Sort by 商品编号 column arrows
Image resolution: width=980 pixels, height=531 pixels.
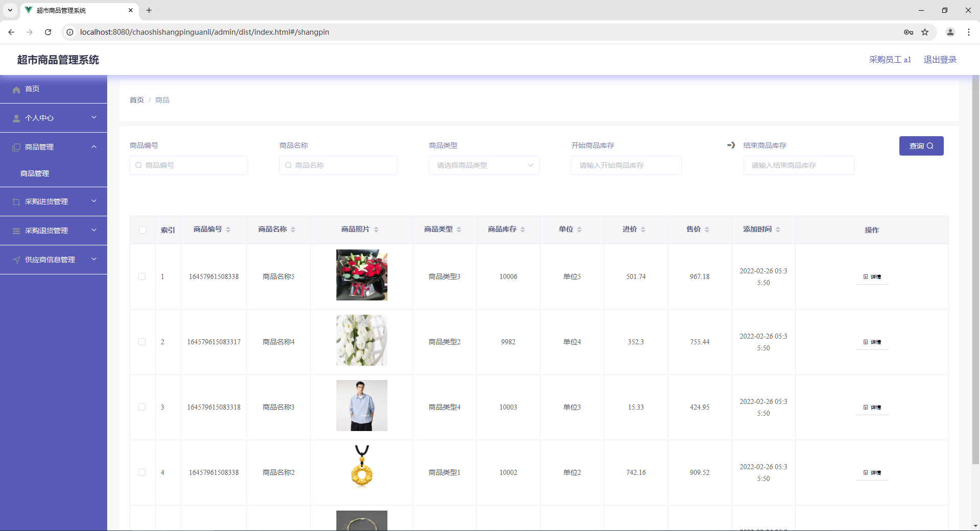coord(228,230)
